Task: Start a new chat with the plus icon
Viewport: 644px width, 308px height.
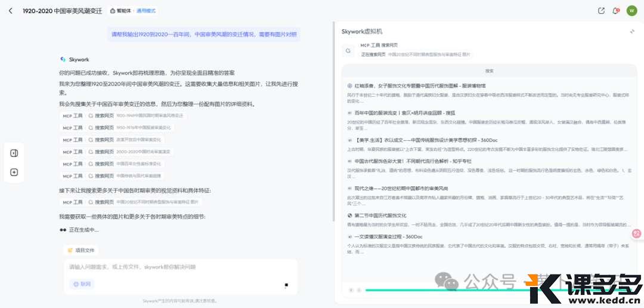Action: coord(14,173)
